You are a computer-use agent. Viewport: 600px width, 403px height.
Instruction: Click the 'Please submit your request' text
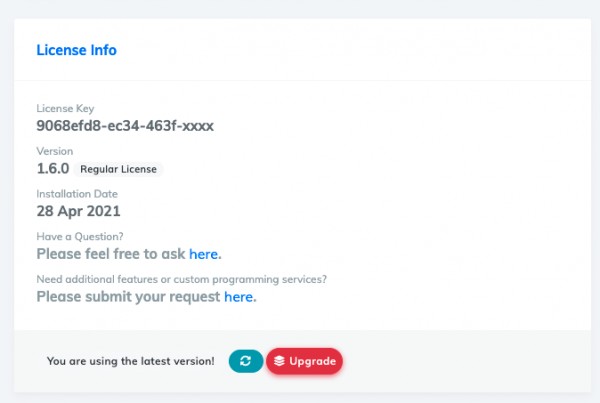click(x=128, y=297)
